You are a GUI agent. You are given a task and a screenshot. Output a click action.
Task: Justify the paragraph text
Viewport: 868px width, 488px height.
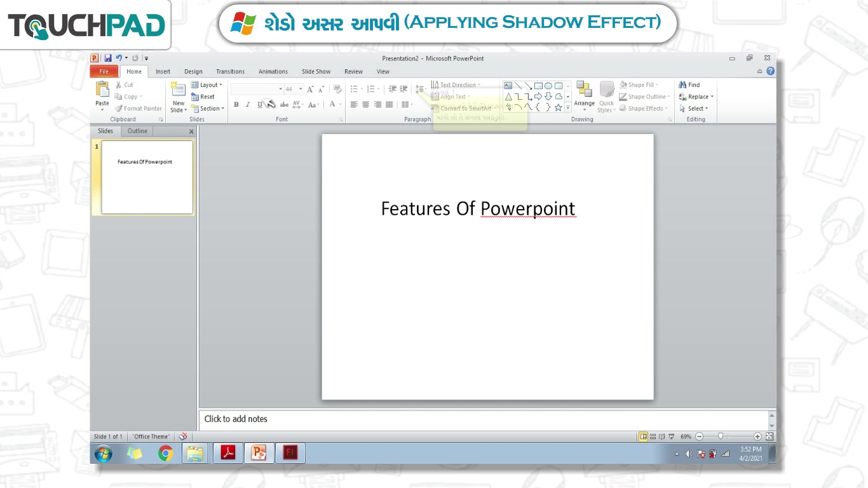(x=389, y=105)
